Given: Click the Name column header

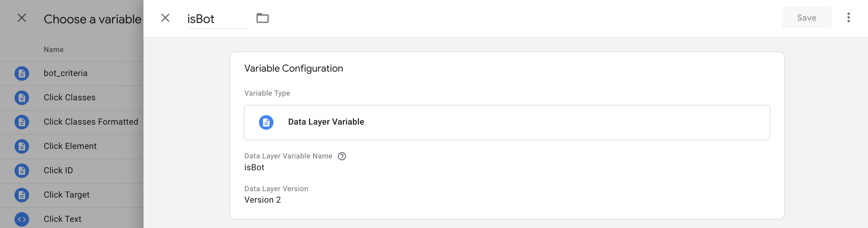Looking at the screenshot, I should 53,50.
